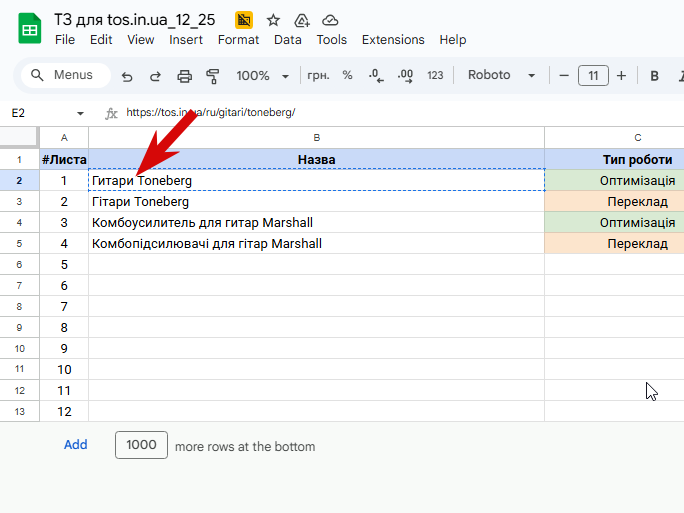Open more number formats 123

click(435, 75)
